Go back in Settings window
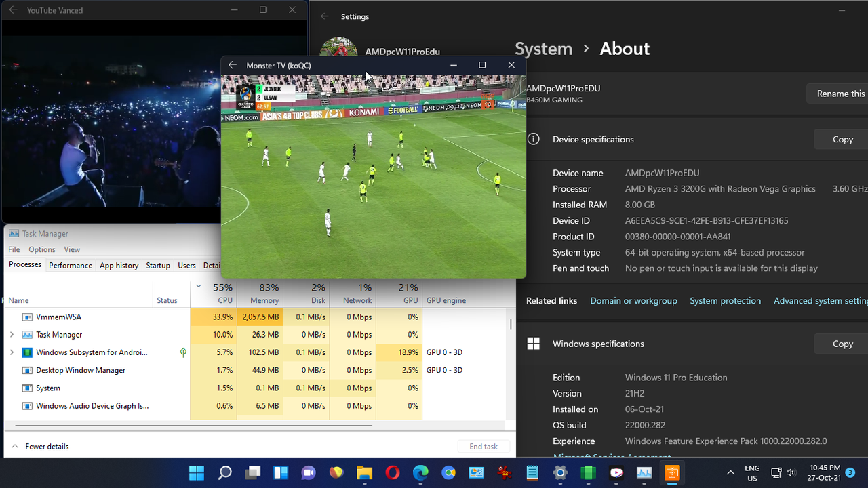The width and height of the screenshot is (868, 488). tap(325, 16)
